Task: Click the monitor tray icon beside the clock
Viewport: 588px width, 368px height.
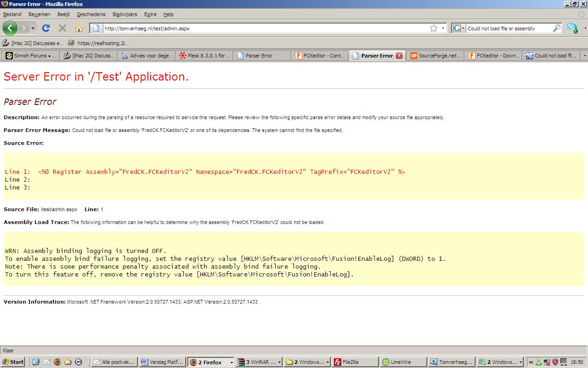Action: pos(564,362)
